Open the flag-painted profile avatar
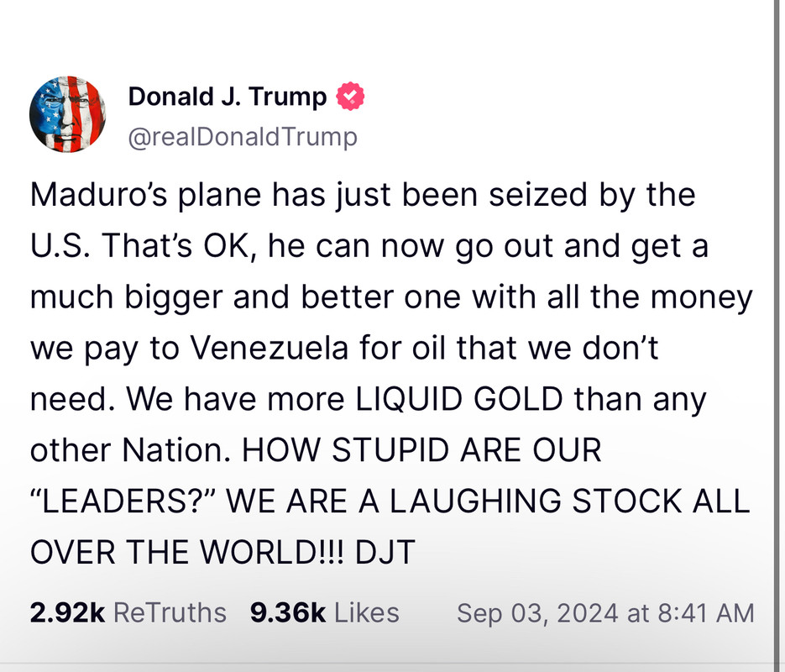785x672 pixels. point(68,114)
